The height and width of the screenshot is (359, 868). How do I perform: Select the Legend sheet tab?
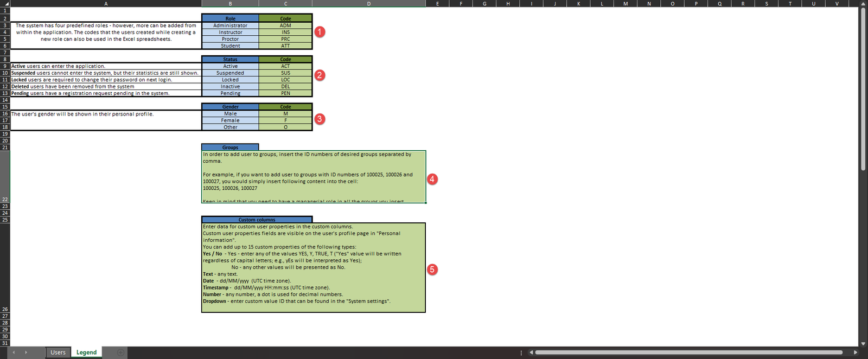tap(86, 352)
